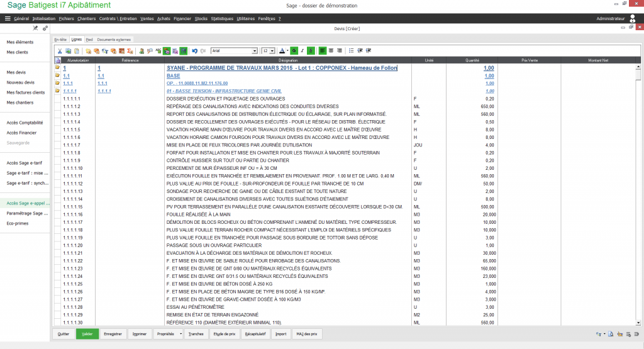Image resolution: width=644 pixels, height=349 pixels.
Task: Switch to the Pied tab
Action: click(89, 40)
